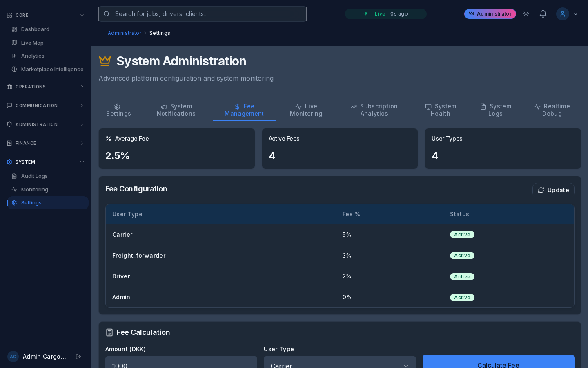Image resolution: width=588 pixels, height=368 pixels.
Task: Click the Administrator breadcrumb link
Action: (125, 33)
